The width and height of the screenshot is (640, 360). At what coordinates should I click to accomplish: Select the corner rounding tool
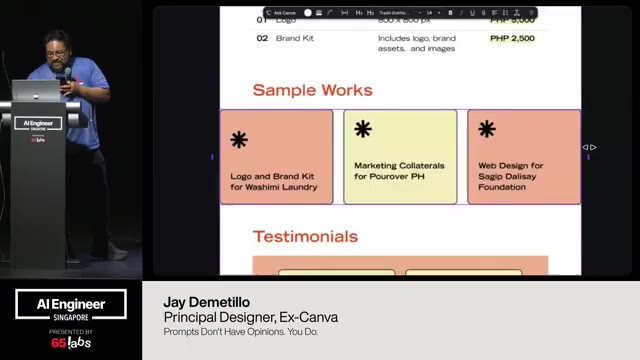point(330,13)
